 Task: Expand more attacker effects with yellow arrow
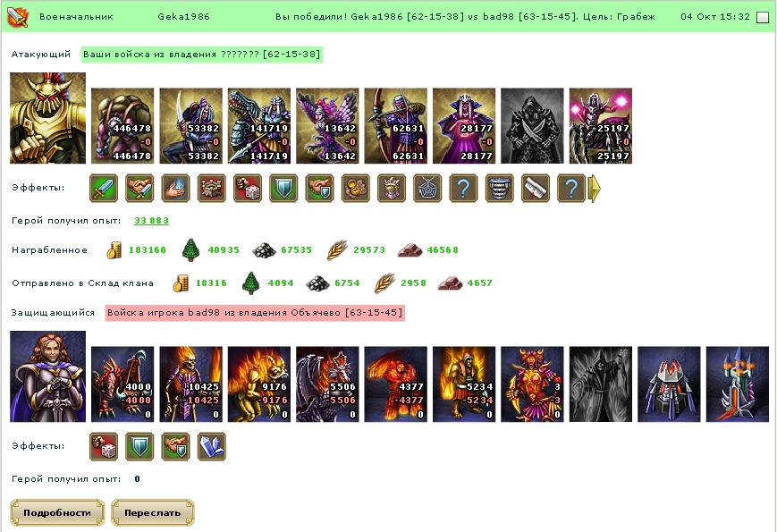[594, 189]
